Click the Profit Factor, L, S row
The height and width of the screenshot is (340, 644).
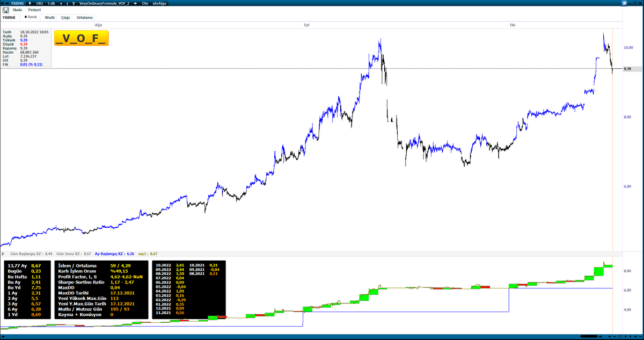(101, 276)
